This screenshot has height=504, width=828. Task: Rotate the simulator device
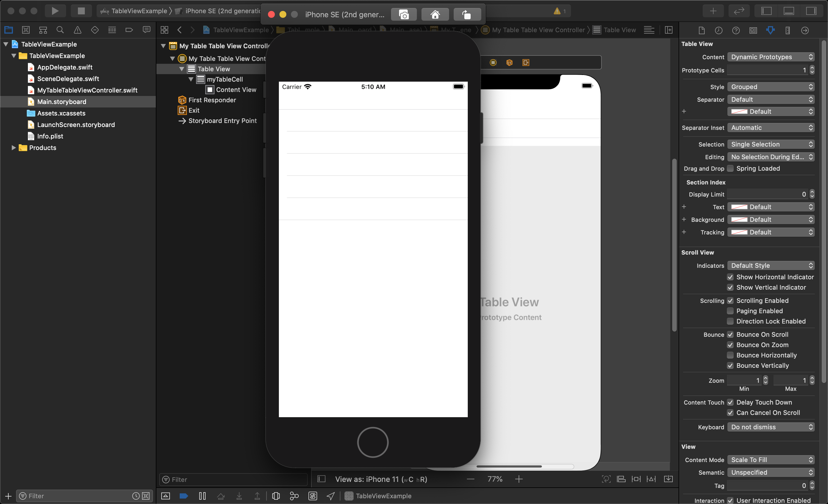[x=467, y=14]
